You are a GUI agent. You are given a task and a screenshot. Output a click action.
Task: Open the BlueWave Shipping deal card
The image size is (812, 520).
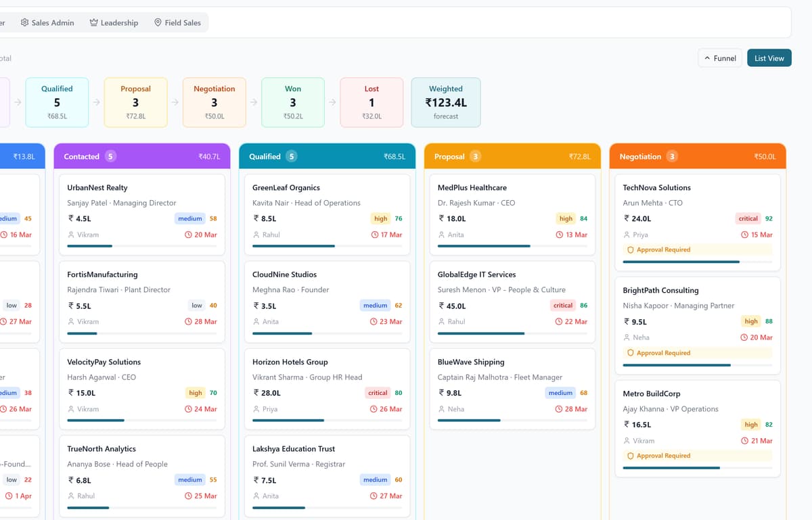[512, 389]
